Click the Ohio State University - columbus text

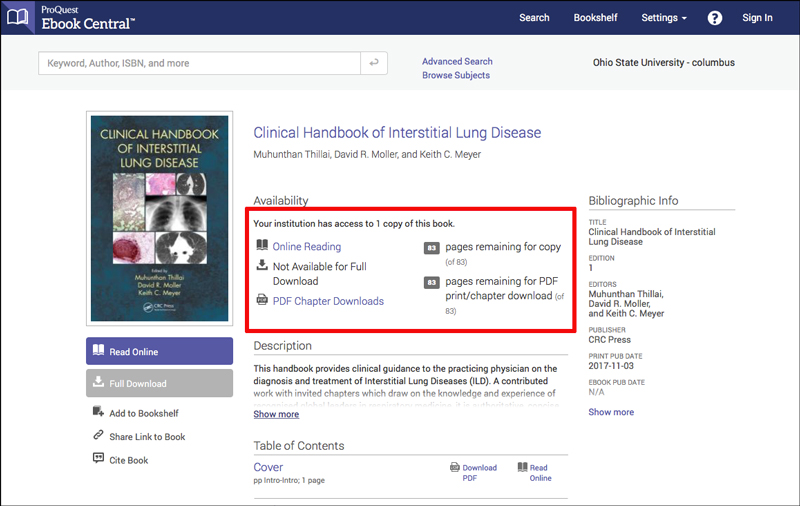click(x=663, y=62)
